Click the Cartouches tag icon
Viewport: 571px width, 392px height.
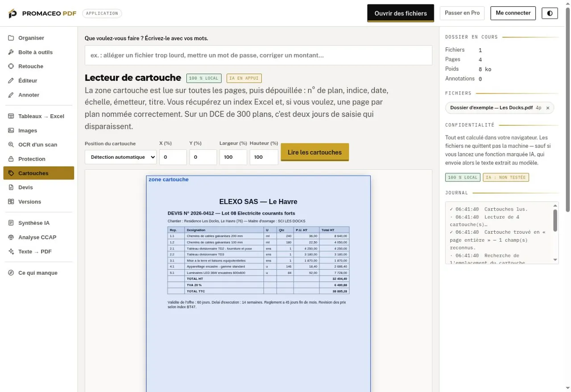coord(11,173)
